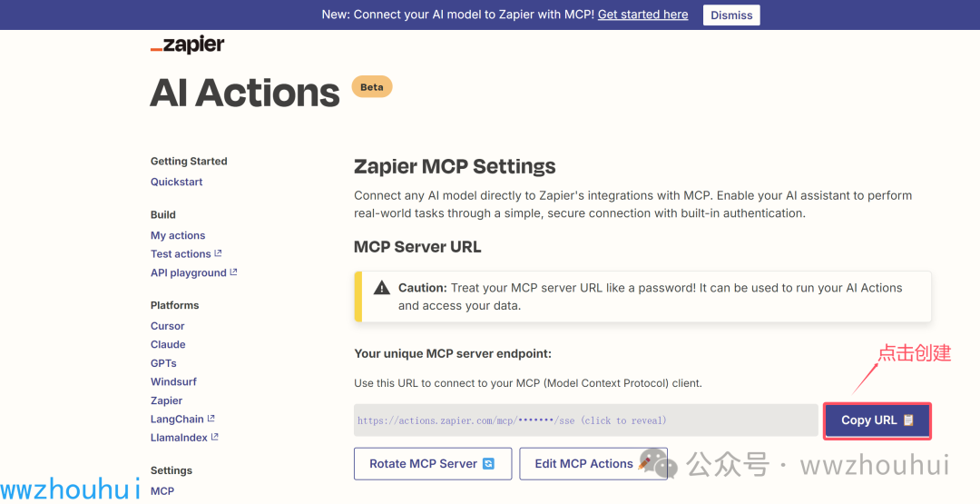Click the refresh icon on Rotate MCP Server
980x504 pixels.
[x=488, y=464]
